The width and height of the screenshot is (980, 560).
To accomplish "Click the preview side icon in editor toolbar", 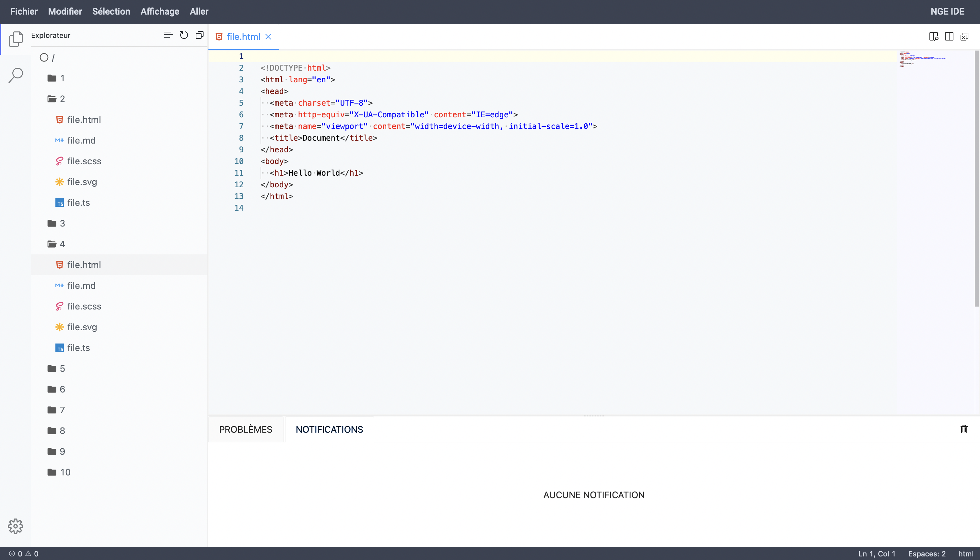I will click(x=933, y=37).
